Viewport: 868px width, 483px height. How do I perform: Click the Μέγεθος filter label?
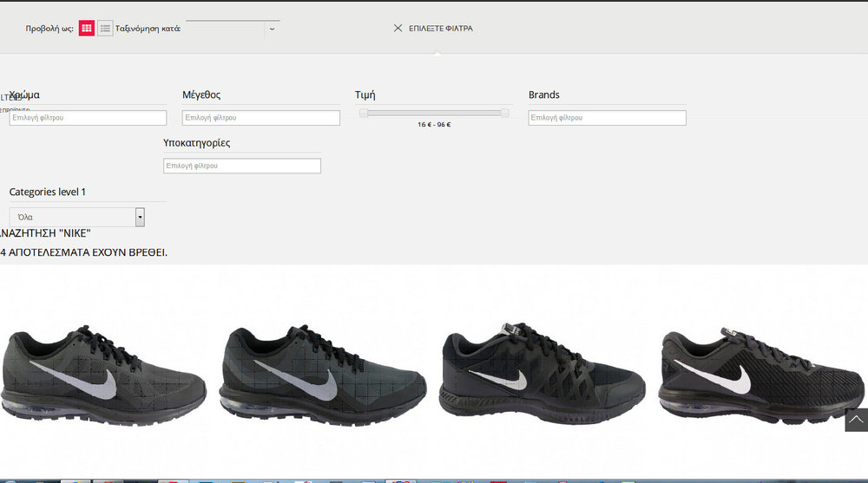coord(201,95)
